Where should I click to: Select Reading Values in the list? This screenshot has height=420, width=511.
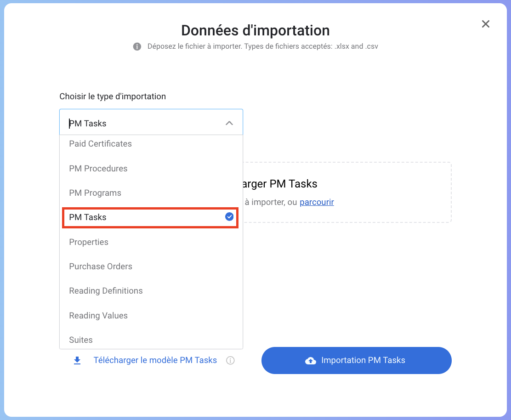[x=98, y=316]
